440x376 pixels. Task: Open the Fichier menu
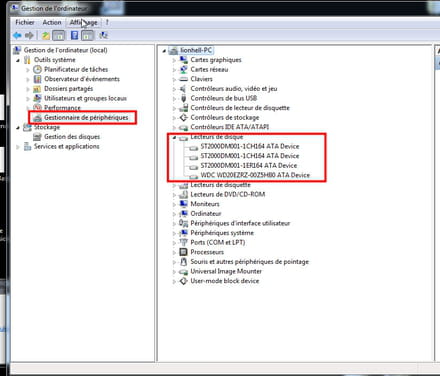coord(25,22)
